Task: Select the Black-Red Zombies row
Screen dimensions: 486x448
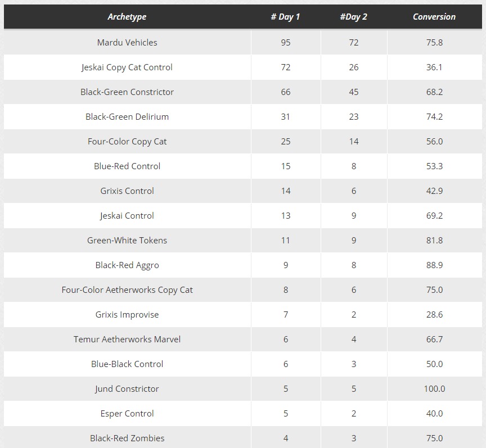Action: coord(243,437)
